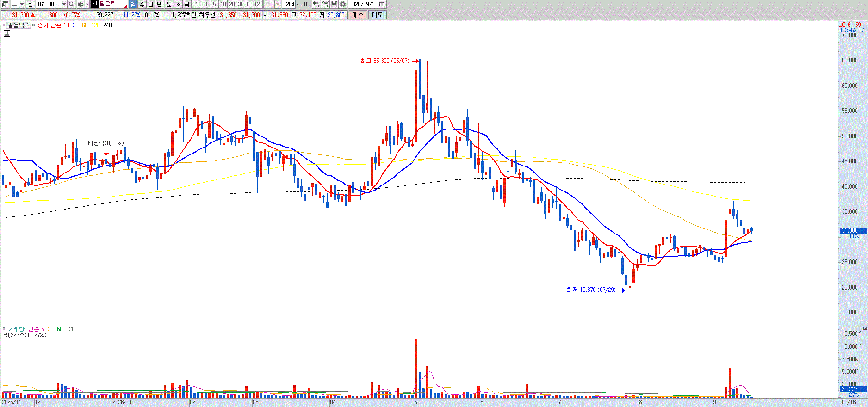This screenshot has height=407, width=868.
Task: Select the 분 minute chart tab
Action: [169, 4]
